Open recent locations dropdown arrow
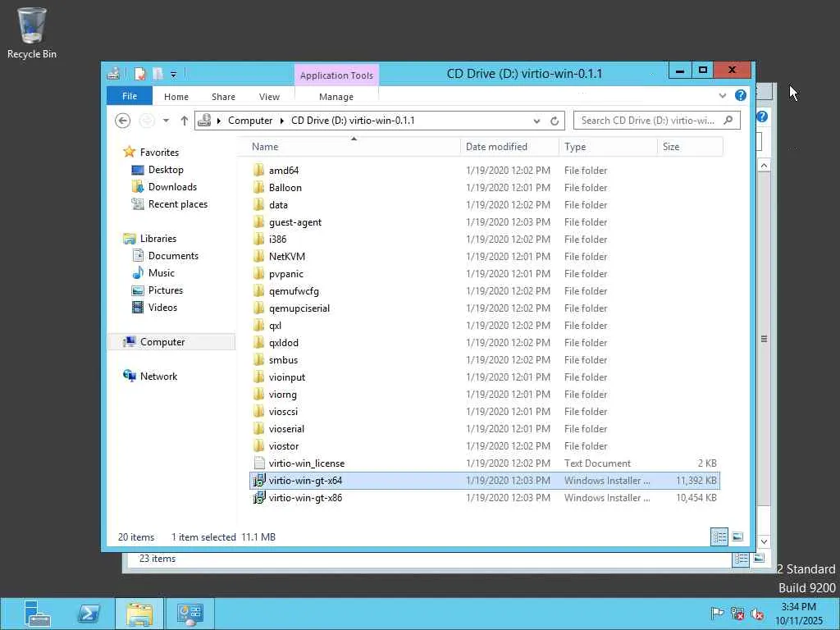The height and width of the screenshot is (630, 840). [166, 121]
